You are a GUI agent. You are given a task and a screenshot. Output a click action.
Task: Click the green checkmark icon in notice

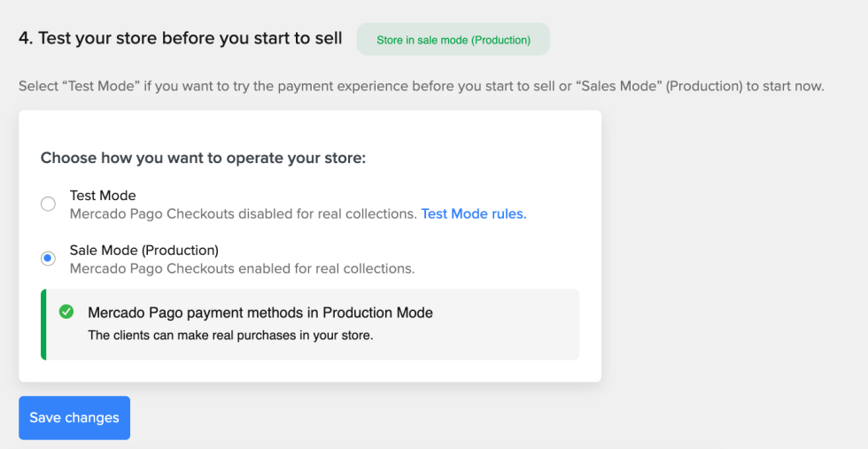pos(66,312)
